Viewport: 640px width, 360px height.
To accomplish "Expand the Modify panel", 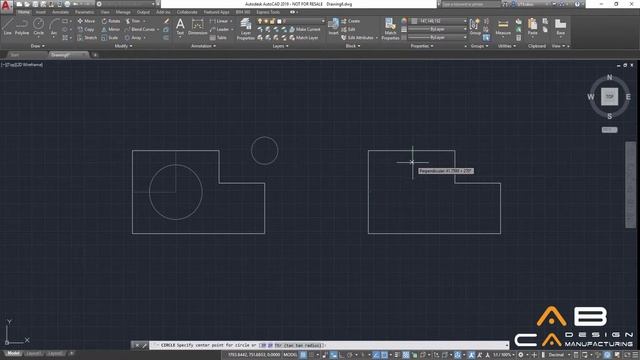I will click(123, 46).
